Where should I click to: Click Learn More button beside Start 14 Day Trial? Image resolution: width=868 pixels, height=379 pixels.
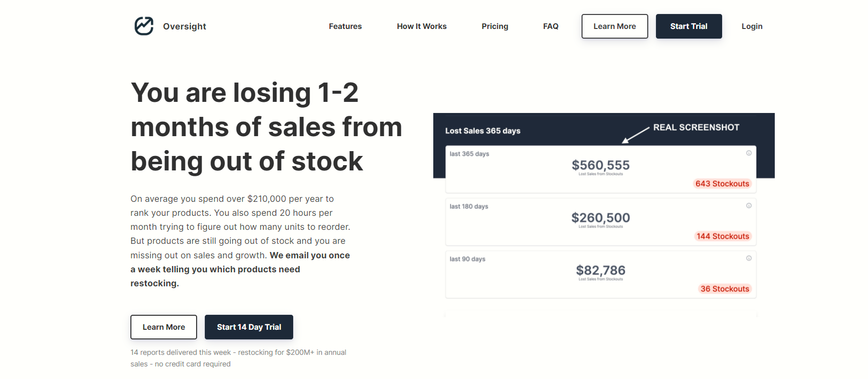pos(163,327)
